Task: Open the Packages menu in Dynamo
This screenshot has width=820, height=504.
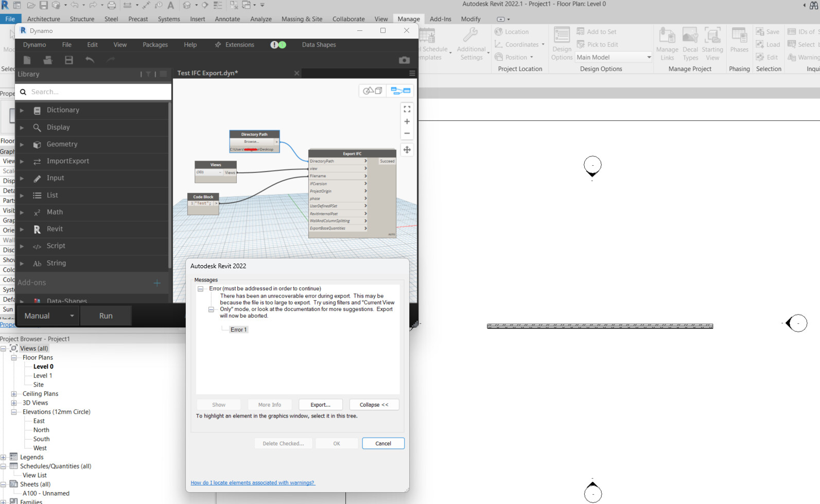Action: 155,45
